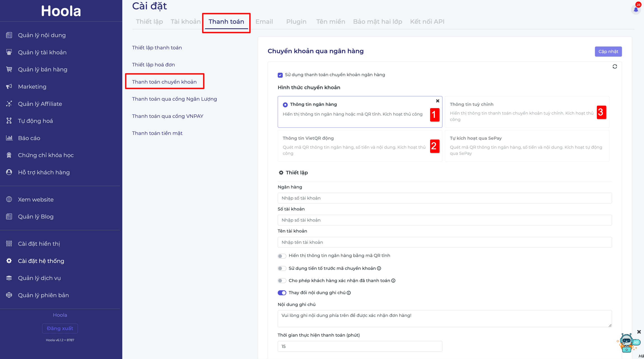Click the Đăng xuất button
This screenshot has height=359, width=644.
60,328
